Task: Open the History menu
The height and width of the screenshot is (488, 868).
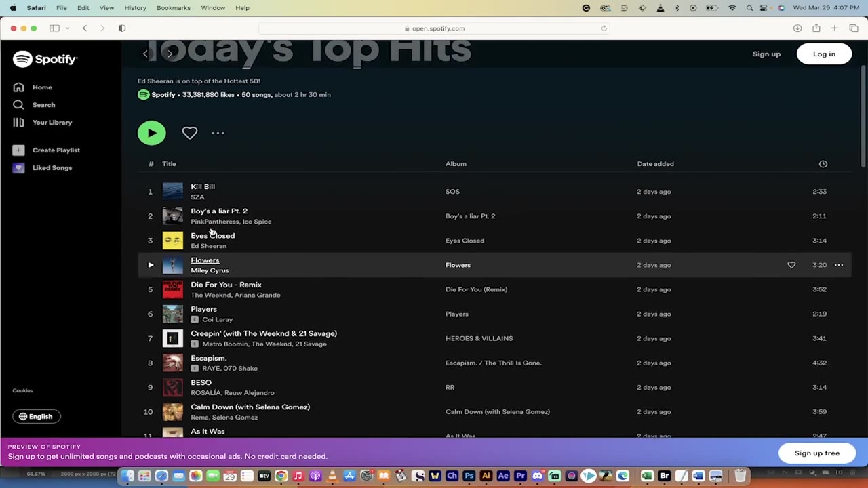Action: (135, 8)
